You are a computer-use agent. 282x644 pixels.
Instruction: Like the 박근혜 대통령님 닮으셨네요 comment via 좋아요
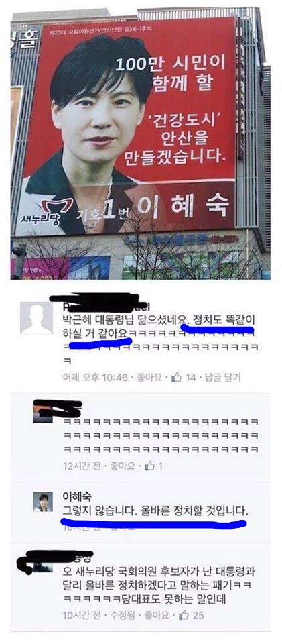click(150, 378)
